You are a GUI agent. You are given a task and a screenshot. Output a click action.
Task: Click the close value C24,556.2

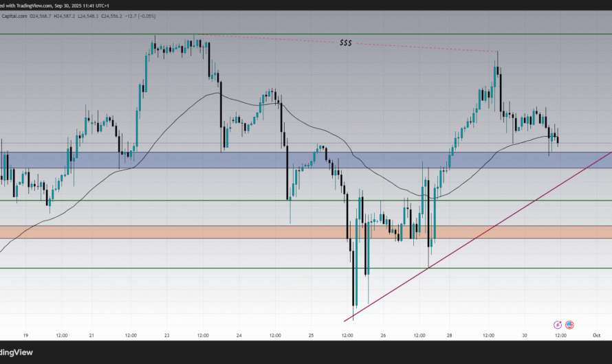(x=111, y=16)
